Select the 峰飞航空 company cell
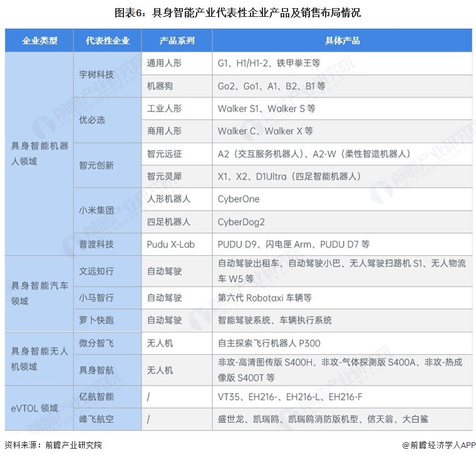This screenshot has height=458, width=476. point(108,419)
